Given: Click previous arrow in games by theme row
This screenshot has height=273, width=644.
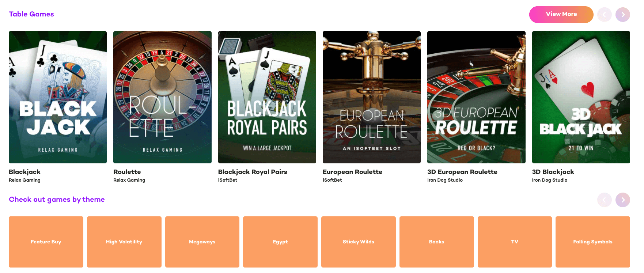Looking at the screenshot, I should [605, 200].
